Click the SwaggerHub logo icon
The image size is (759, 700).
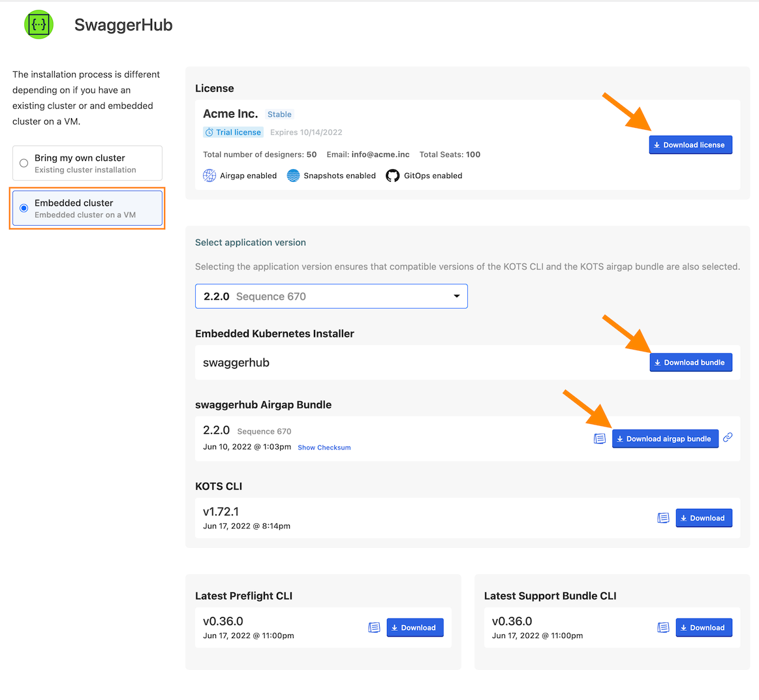39,25
